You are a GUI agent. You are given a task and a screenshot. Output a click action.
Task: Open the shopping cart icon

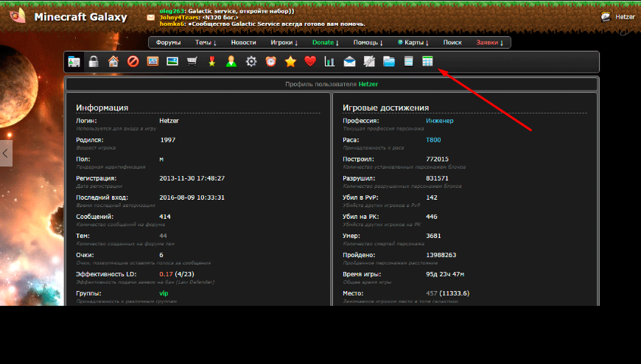[192, 62]
